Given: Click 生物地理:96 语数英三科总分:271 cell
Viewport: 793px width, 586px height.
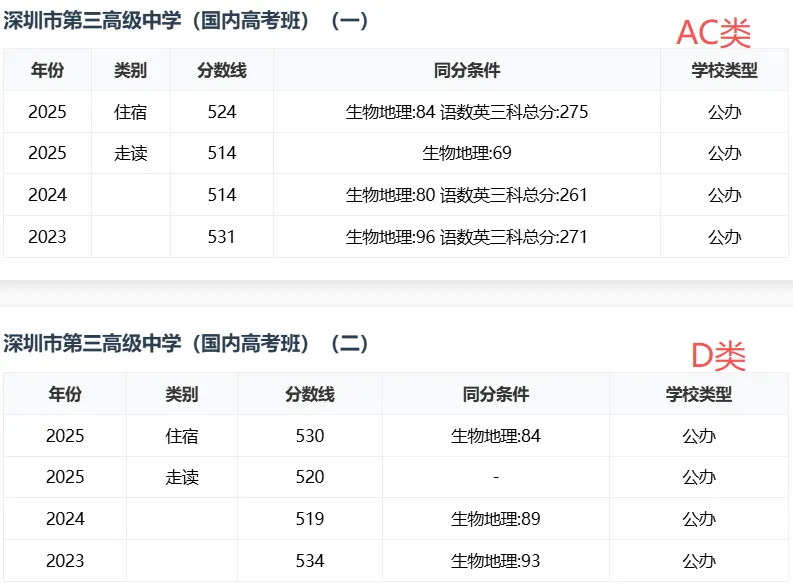Looking at the screenshot, I should pyautogui.click(x=467, y=237).
